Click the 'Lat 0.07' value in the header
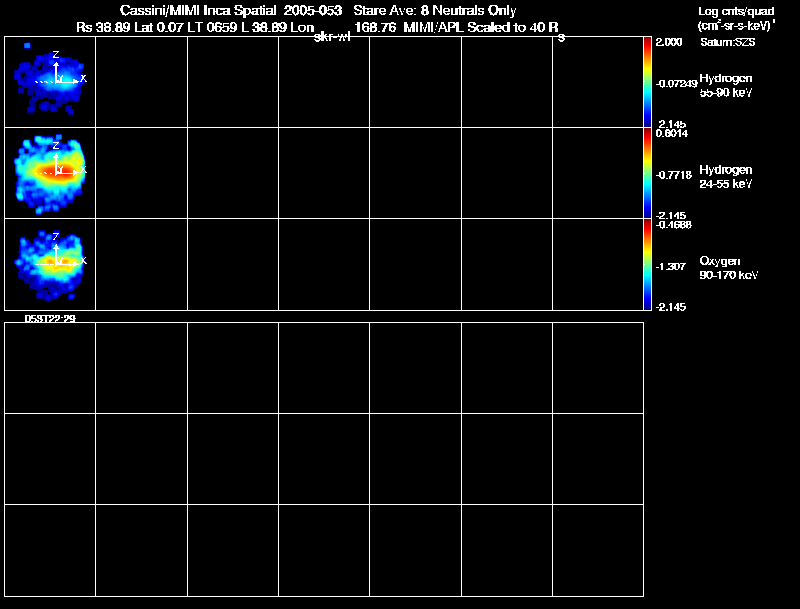Image resolution: width=800 pixels, height=609 pixels. pyautogui.click(x=160, y=28)
